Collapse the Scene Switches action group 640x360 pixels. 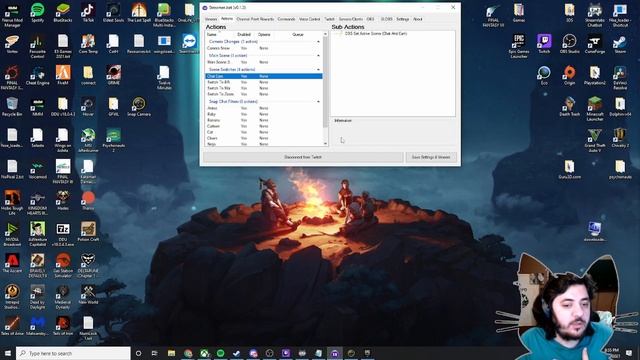click(x=318, y=70)
